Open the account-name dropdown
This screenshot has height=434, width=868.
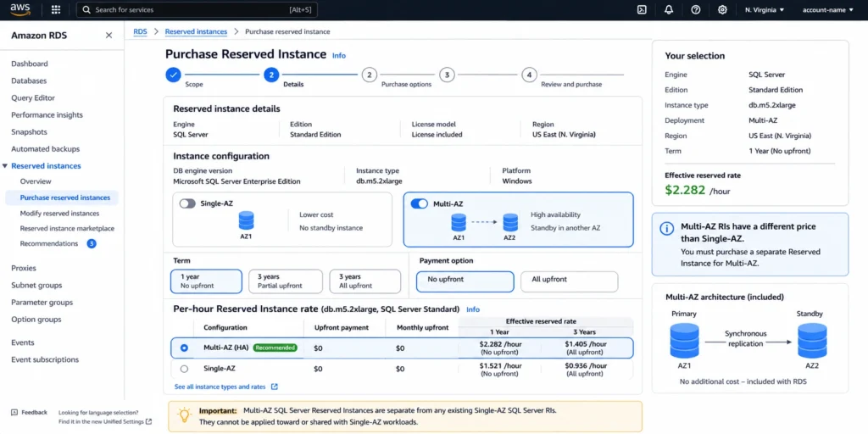[827, 10]
